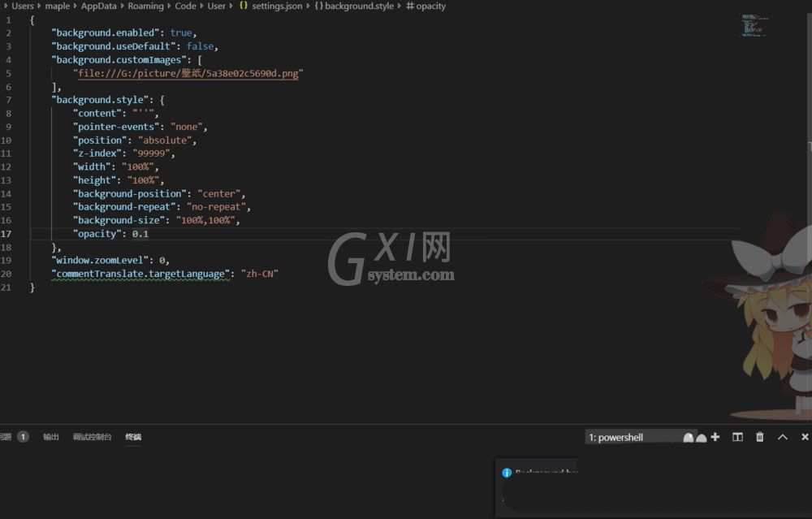Screen dimensions: 812x519
Task: Switch to the 输出 panel tab
Action: 50,437
